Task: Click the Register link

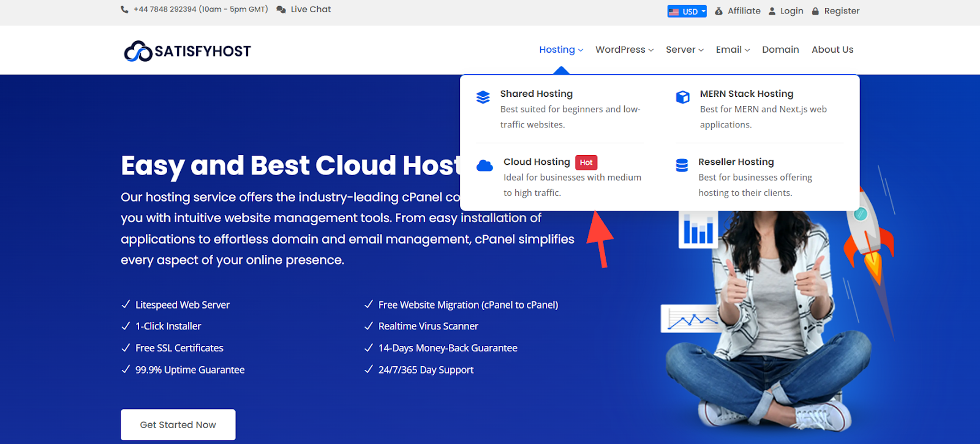Action: point(842,11)
